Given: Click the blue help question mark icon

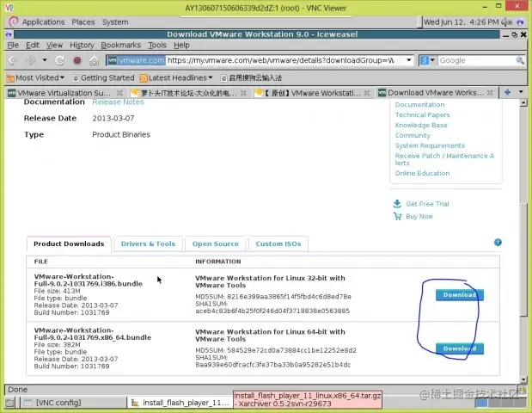Looking at the screenshot, I should pyautogui.click(x=498, y=243).
